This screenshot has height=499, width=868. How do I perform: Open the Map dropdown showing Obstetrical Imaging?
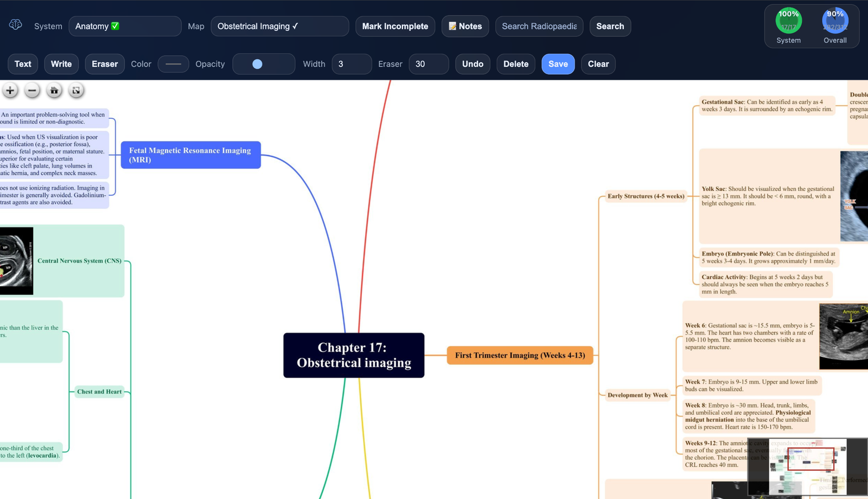279,26
